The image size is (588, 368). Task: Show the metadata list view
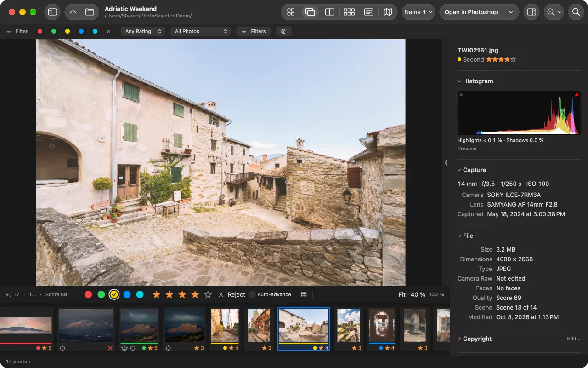(368, 12)
